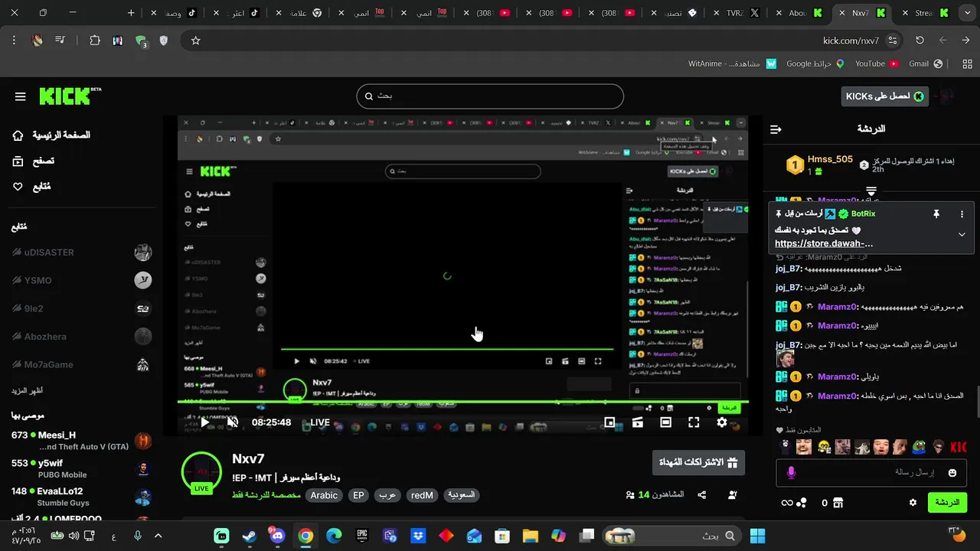Screen dimensions: 980x551
Task: Open the Kick shop icon
Action: pyautogui.click(x=838, y=503)
